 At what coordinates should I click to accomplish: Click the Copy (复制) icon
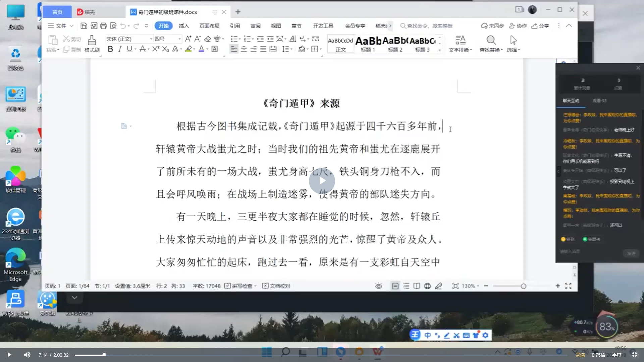[66, 49]
